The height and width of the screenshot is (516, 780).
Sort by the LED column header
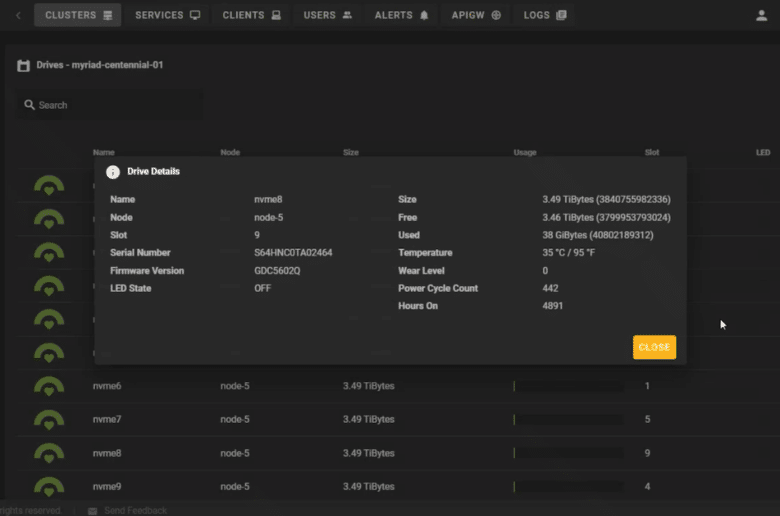[x=763, y=152]
